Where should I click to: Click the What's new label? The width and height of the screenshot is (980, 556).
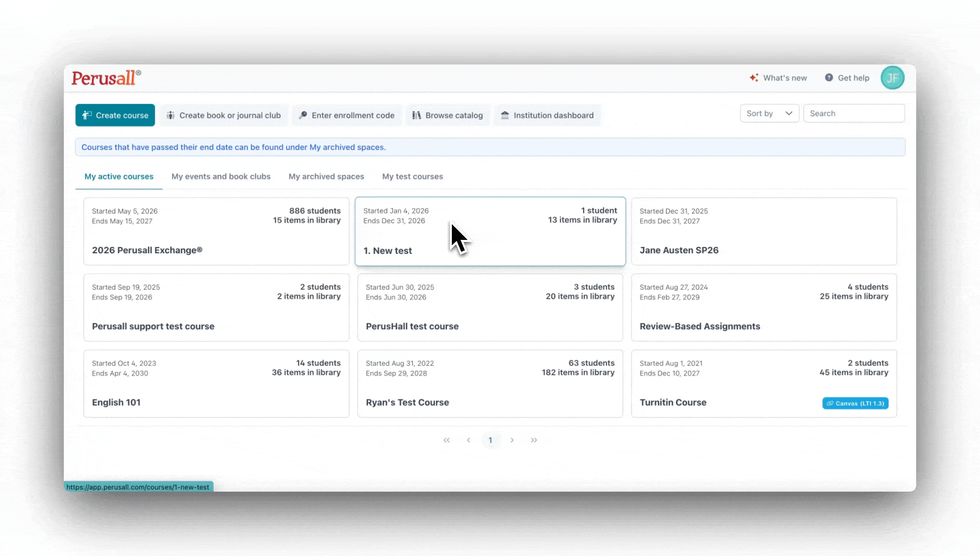[x=785, y=78]
